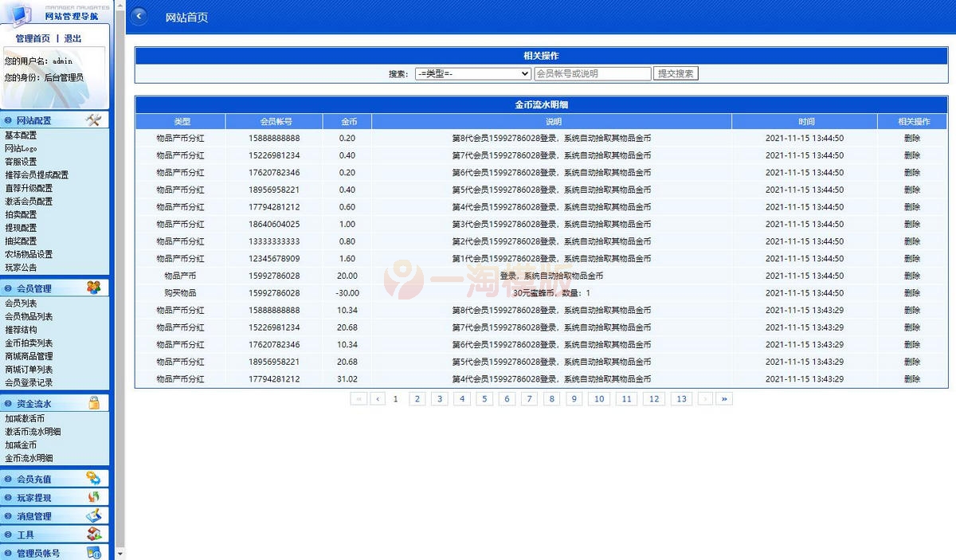Click account number 13333333333 cell

(x=275, y=241)
